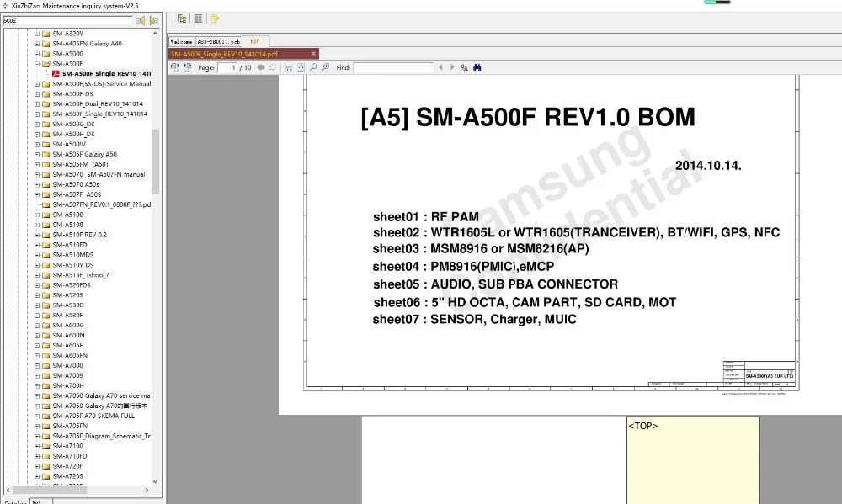The image size is (842, 504).
Task: Close the SM-A500F_Single_REV10 PDF tab
Action: (313, 54)
